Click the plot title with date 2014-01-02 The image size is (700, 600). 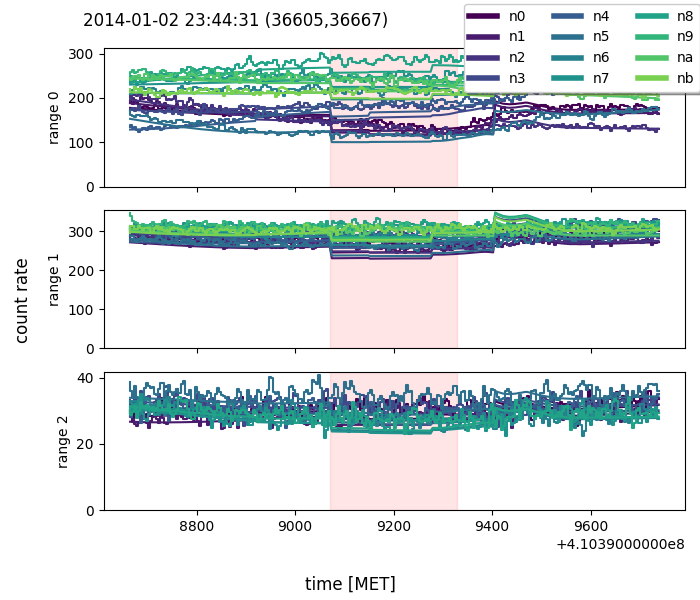click(235, 20)
